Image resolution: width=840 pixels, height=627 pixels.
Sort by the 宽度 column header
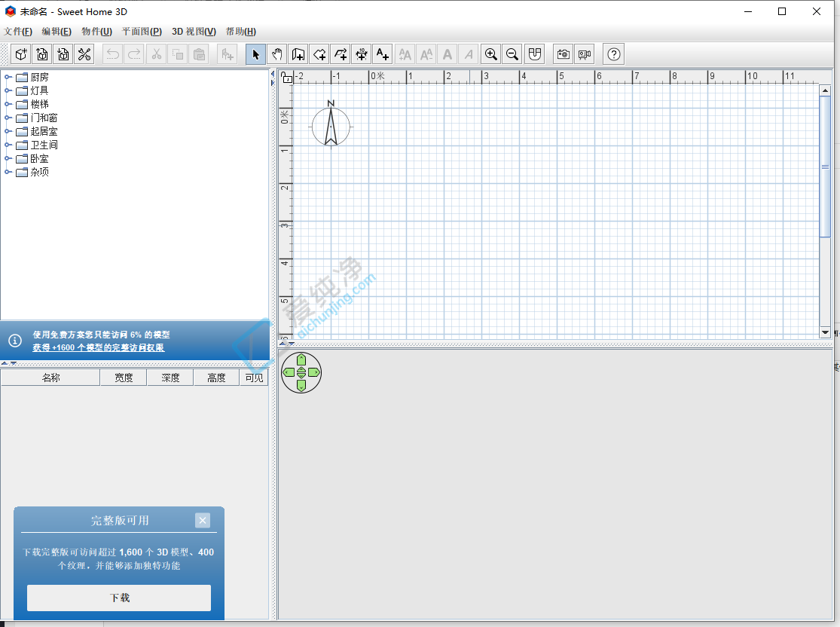pos(124,378)
